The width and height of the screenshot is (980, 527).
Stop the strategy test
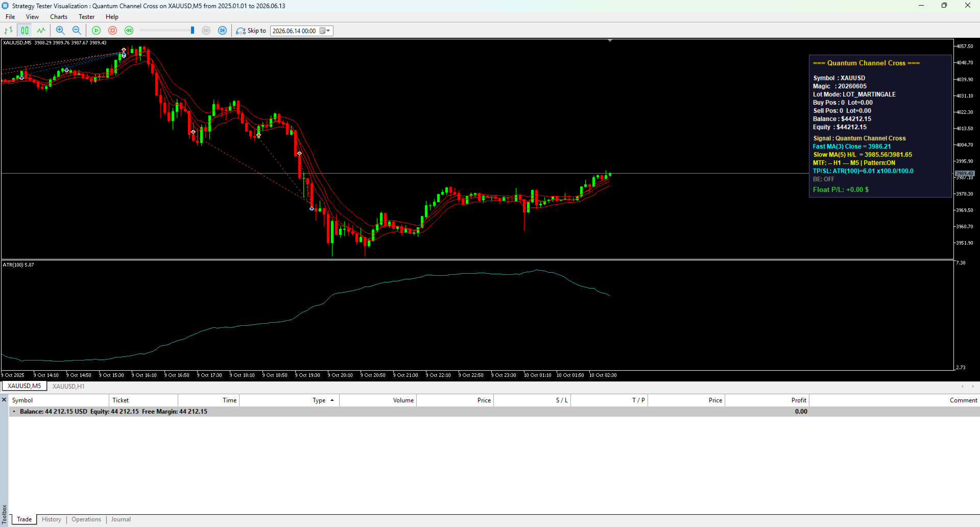(113, 31)
